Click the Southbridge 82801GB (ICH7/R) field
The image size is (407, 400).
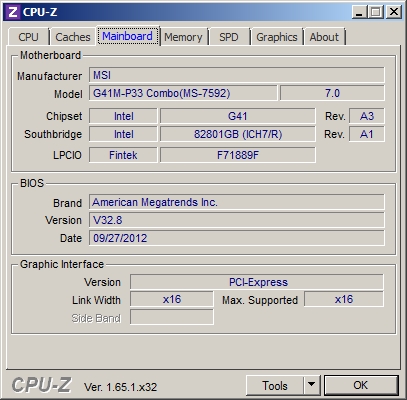(x=238, y=134)
